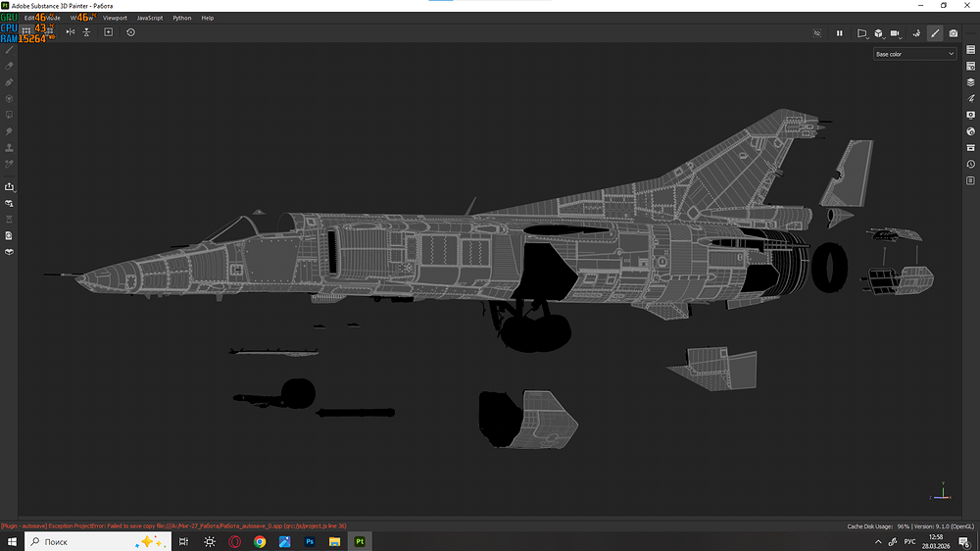Click the Windows search box labeled Поиск
Screen dimensions: 980x551
(x=98, y=541)
